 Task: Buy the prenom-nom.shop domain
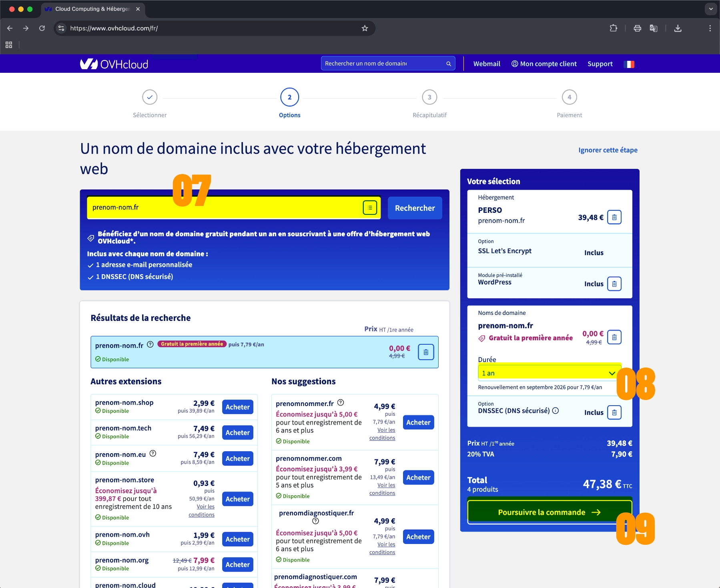(237, 407)
